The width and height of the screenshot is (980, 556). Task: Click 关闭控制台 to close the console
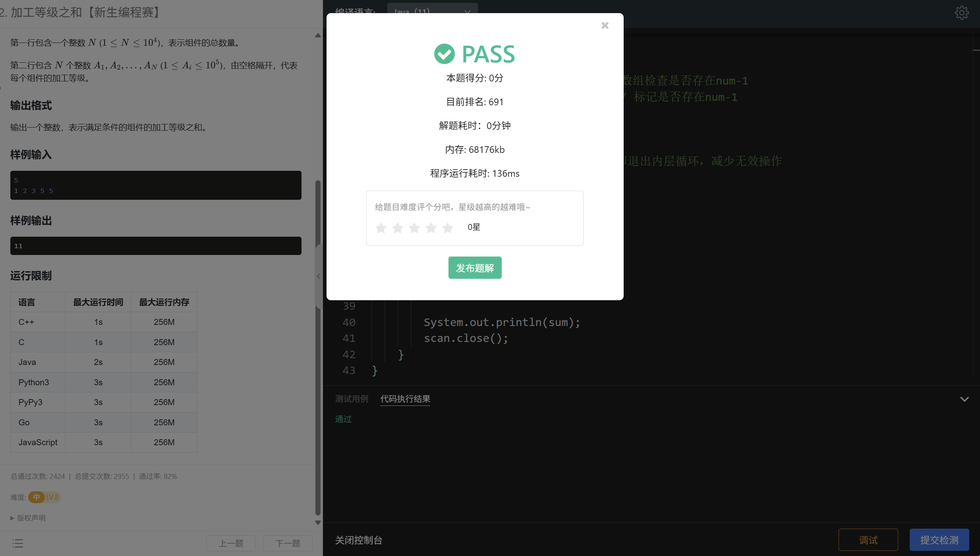358,540
